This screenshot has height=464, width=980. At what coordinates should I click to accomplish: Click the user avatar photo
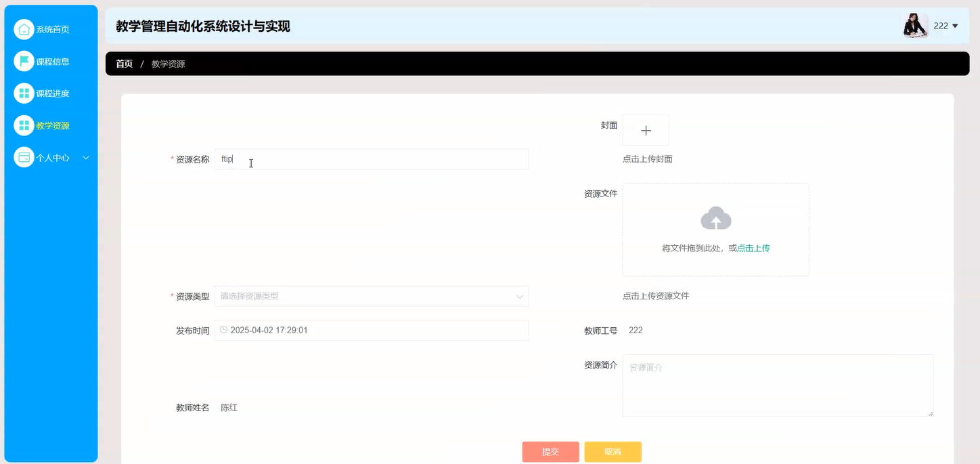coord(915,25)
